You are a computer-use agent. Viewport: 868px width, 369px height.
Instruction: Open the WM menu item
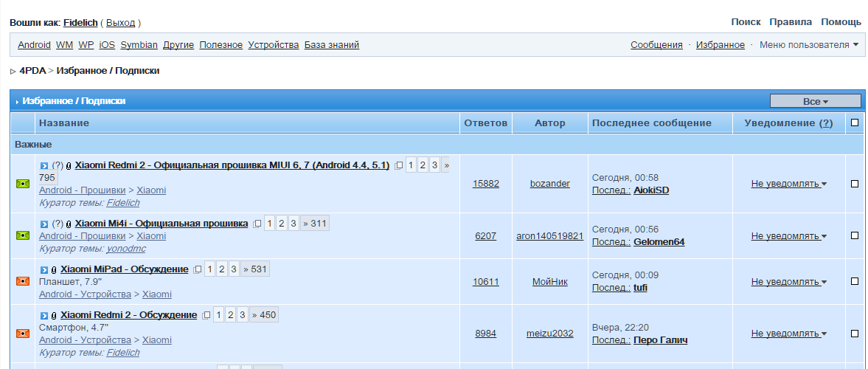point(65,45)
